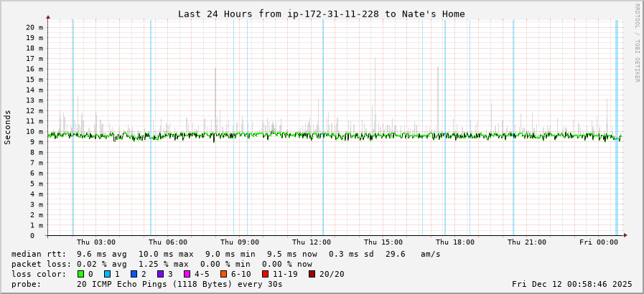This screenshot has width=644, height=294.
Task: Click the red arrow at the right end of the time axis
Action: [x=625, y=234]
